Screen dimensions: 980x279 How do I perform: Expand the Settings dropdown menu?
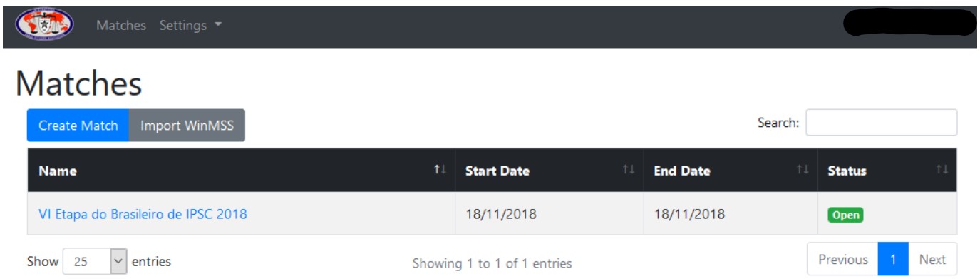[190, 26]
